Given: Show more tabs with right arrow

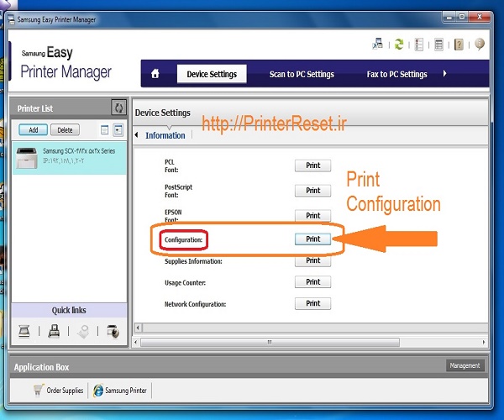Looking at the screenshot, I should pyautogui.click(x=445, y=74).
